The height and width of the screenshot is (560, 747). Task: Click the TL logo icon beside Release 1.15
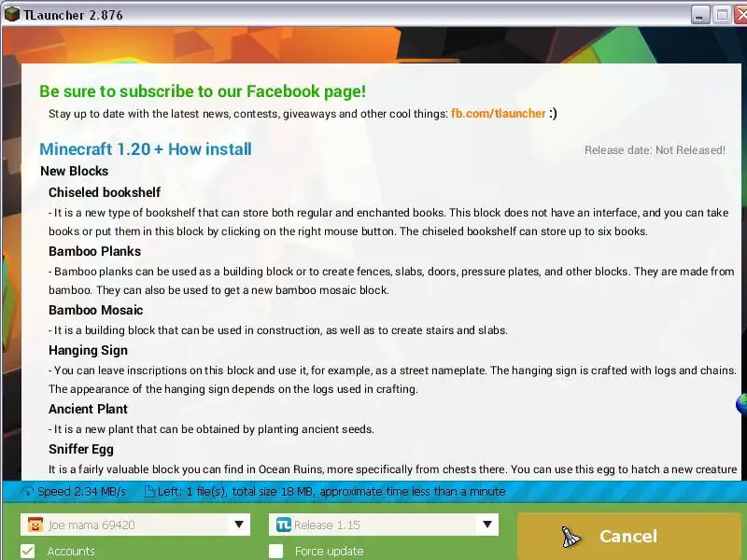[x=284, y=525]
